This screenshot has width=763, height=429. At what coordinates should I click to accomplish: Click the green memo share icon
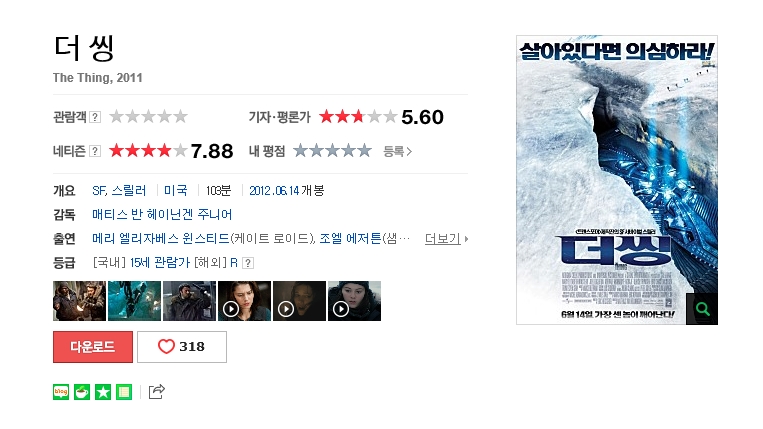click(124, 392)
